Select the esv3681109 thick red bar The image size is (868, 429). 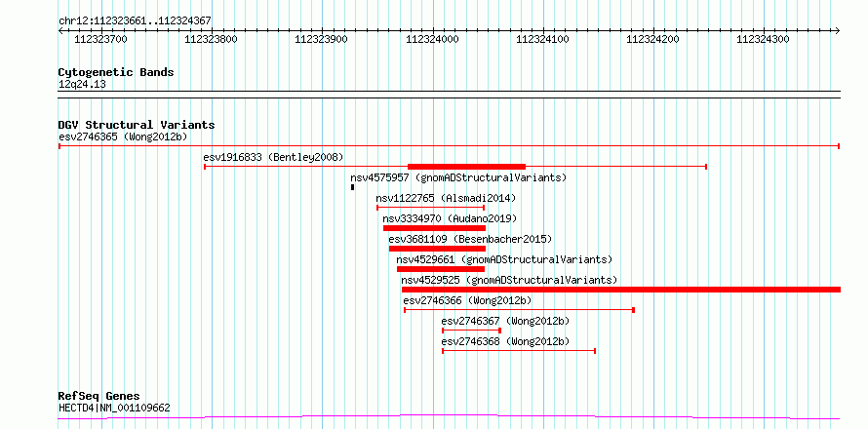(x=437, y=249)
